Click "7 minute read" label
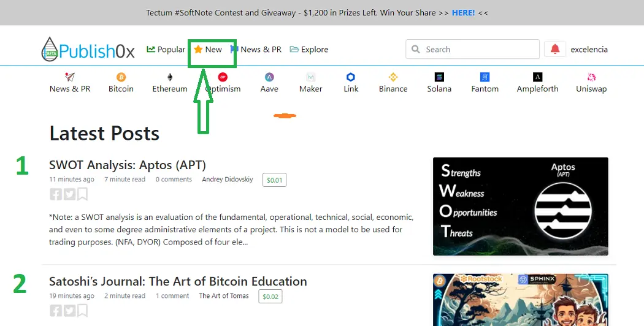Screen dimensions: 644x326 [125, 180]
